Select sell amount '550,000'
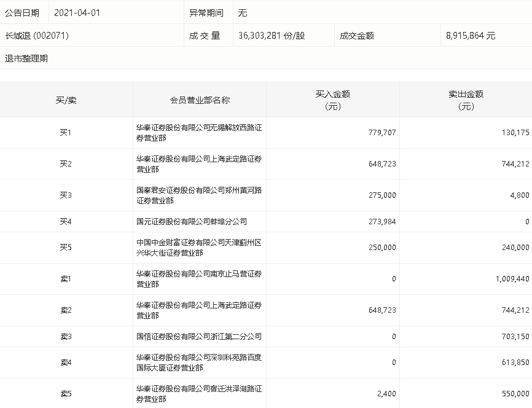Viewport: 532px width, 408px height. 515,394
